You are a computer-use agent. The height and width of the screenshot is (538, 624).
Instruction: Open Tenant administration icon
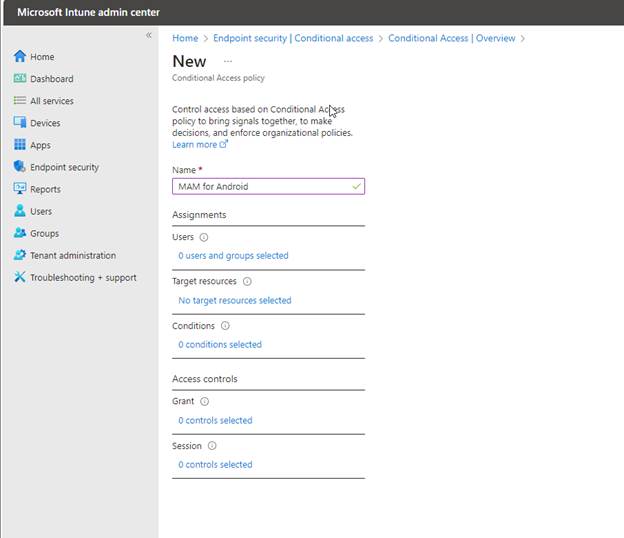click(x=20, y=255)
